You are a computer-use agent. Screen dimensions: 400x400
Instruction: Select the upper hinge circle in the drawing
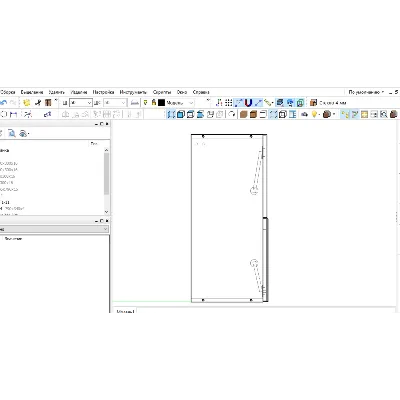(254, 191)
